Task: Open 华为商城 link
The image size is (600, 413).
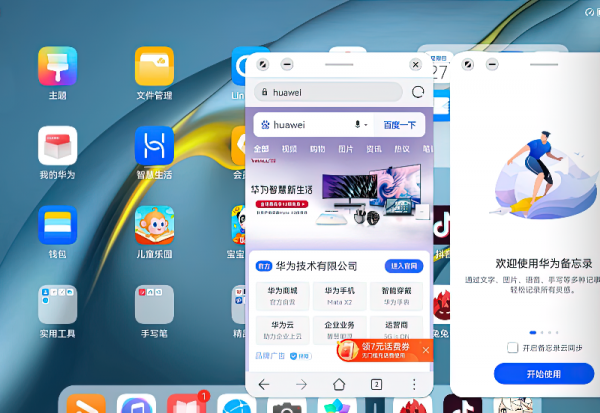Action: click(x=282, y=296)
